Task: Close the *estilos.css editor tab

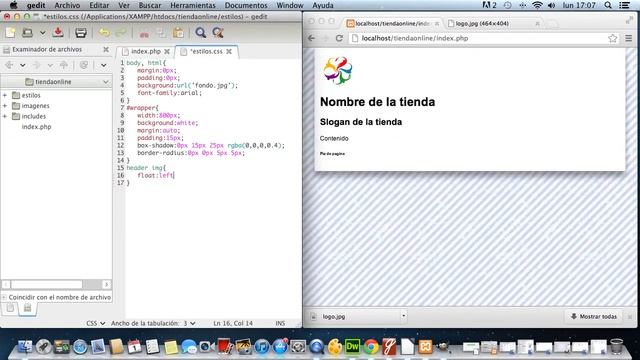Action: tap(229, 51)
